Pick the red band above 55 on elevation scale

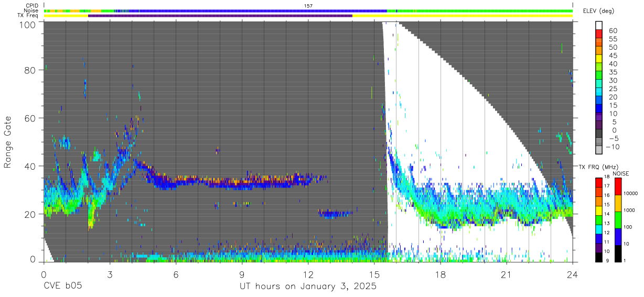pyautogui.click(x=599, y=34)
